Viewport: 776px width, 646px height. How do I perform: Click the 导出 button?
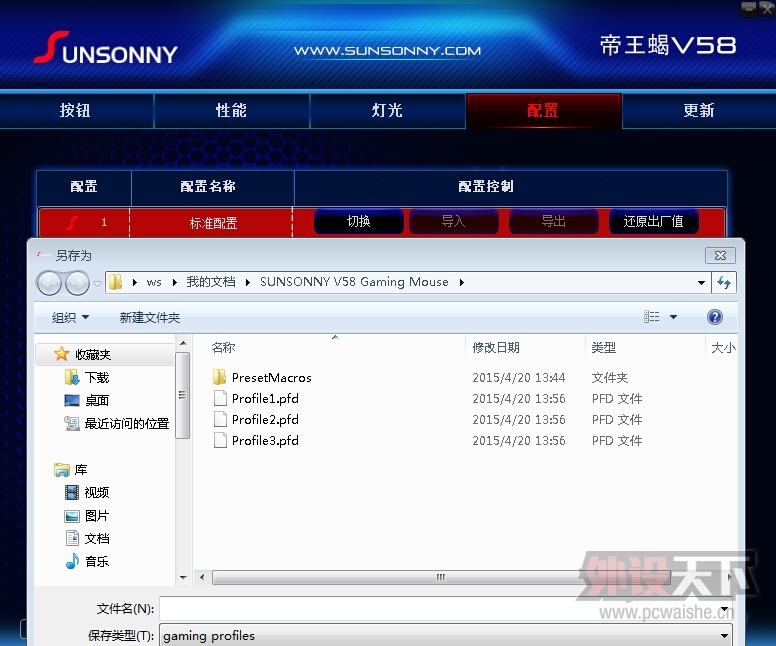coord(553,221)
